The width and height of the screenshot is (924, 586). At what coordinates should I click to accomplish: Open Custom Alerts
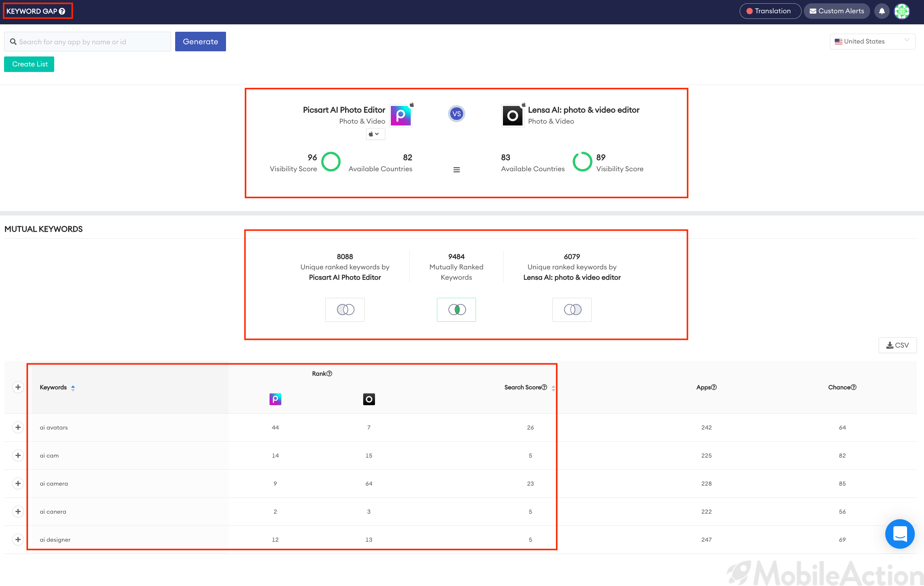pos(837,11)
